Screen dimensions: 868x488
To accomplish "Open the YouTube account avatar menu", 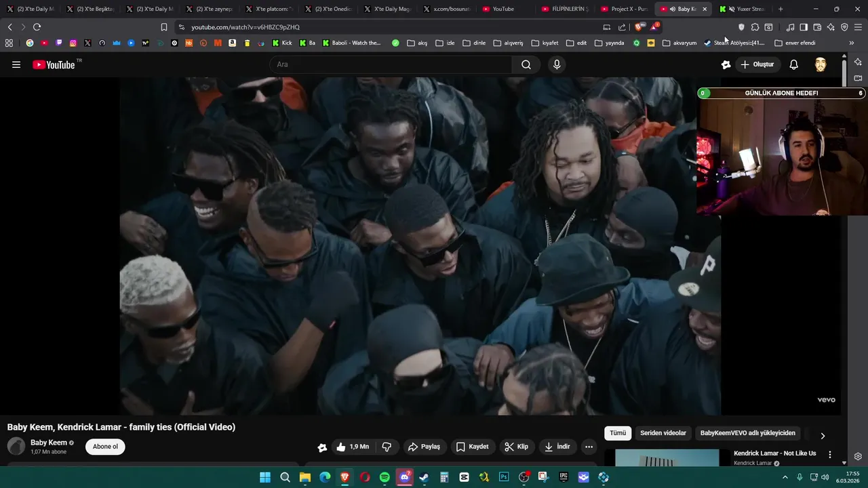I will [821, 64].
